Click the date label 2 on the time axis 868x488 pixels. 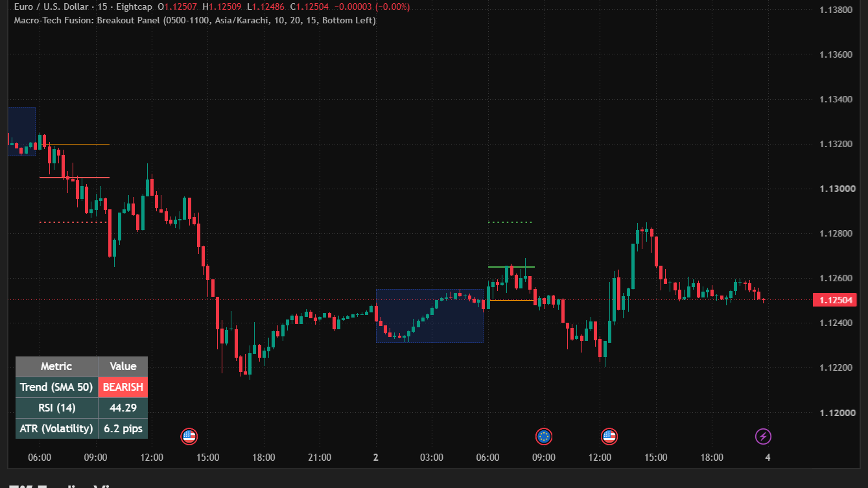376,458
